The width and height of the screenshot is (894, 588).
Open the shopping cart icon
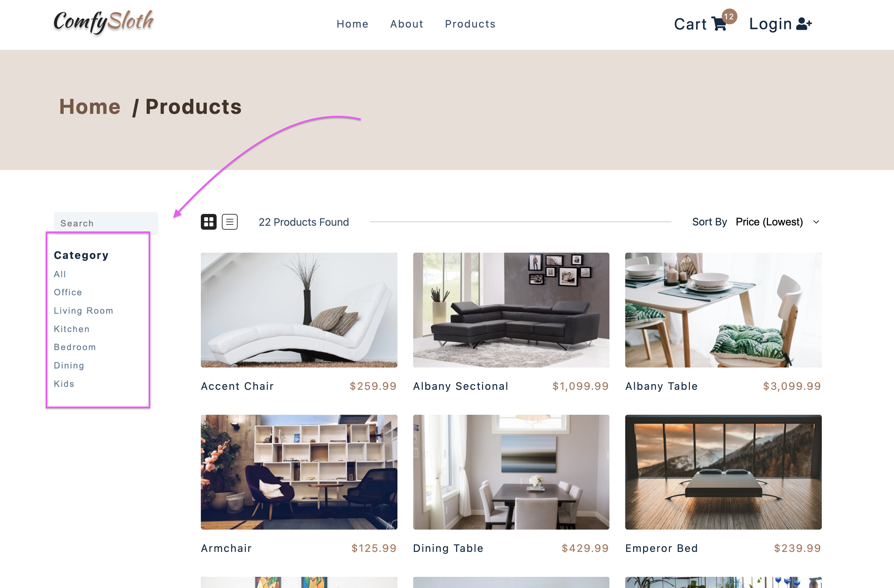(x=719, y=24)
